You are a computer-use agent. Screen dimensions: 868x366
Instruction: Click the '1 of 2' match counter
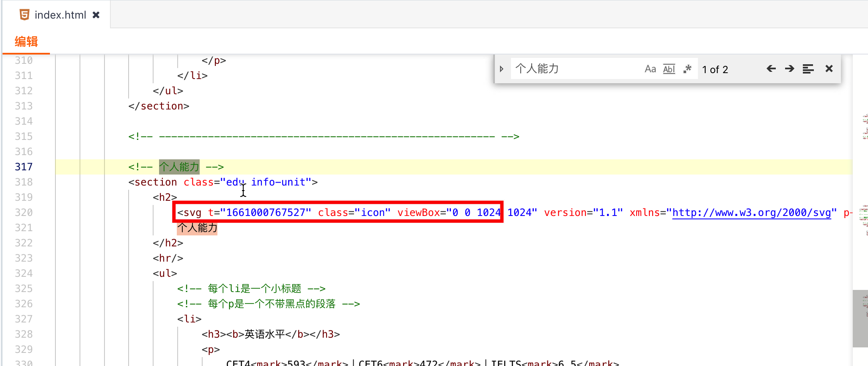coord(715,69)
